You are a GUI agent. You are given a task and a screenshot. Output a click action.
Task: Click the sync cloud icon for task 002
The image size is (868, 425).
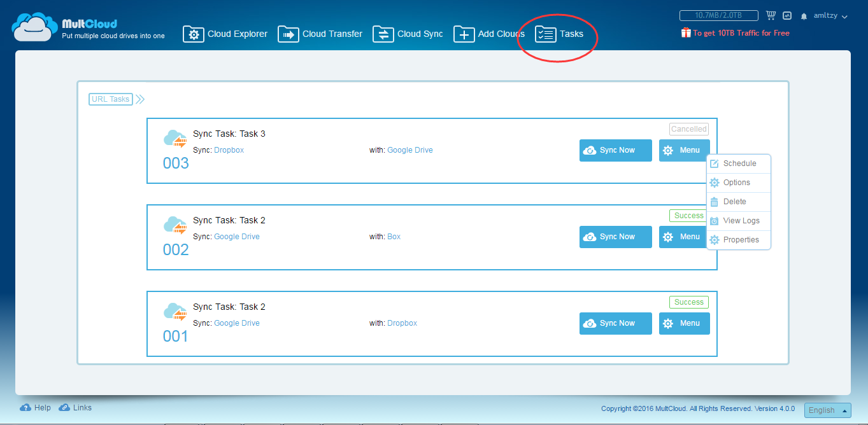[175, 225]
